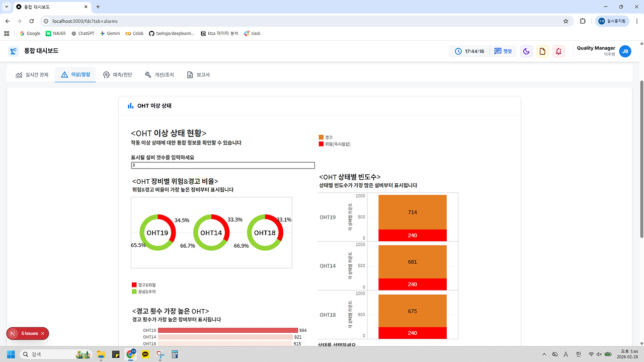Click the orange 경고 legend swatch
Viewport: 644px width, 362px height.
pyautogui.click(x=321, y=137)
